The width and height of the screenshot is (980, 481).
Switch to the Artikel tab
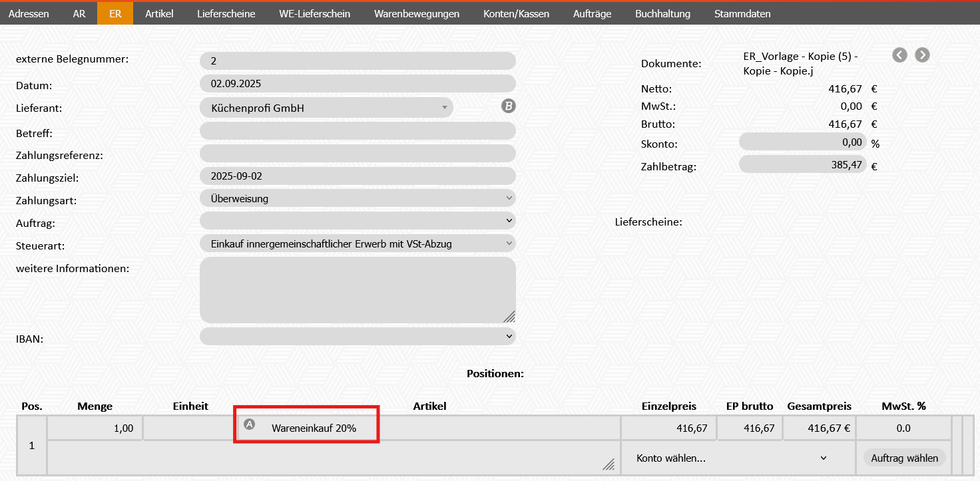159,13
